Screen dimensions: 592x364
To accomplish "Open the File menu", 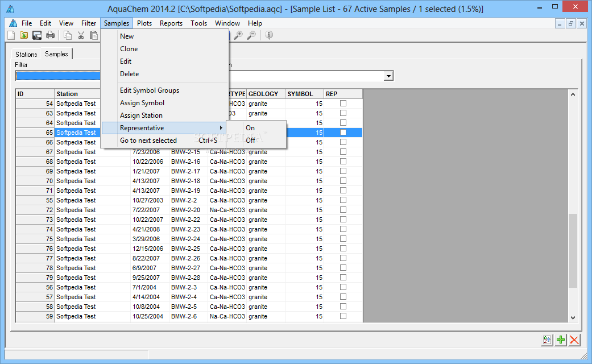I will 27,23.
